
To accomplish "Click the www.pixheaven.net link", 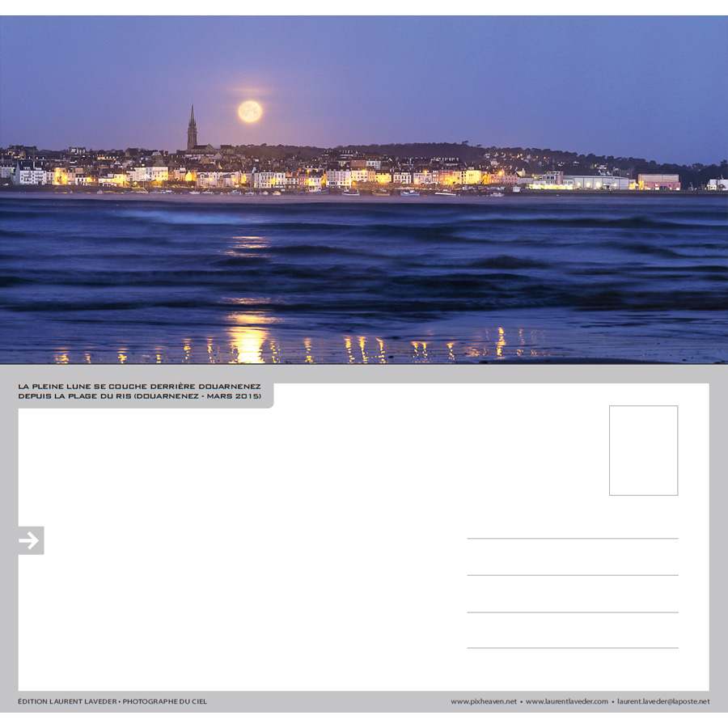I will point(484,701).
